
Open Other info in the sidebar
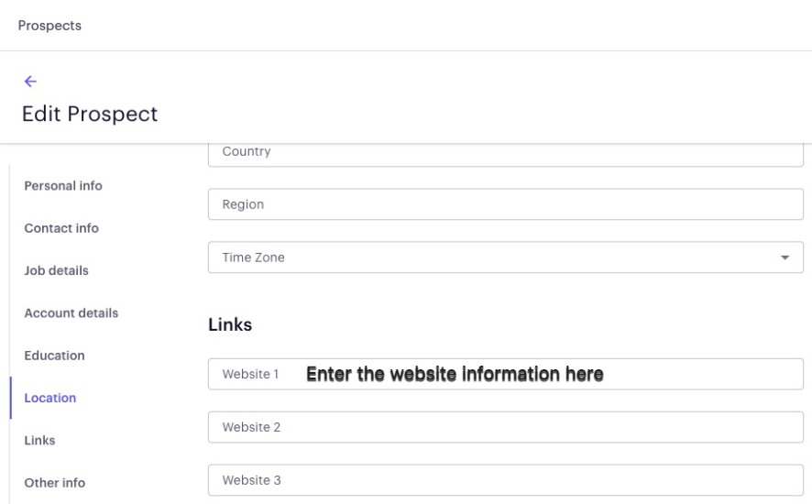[54, 483]
